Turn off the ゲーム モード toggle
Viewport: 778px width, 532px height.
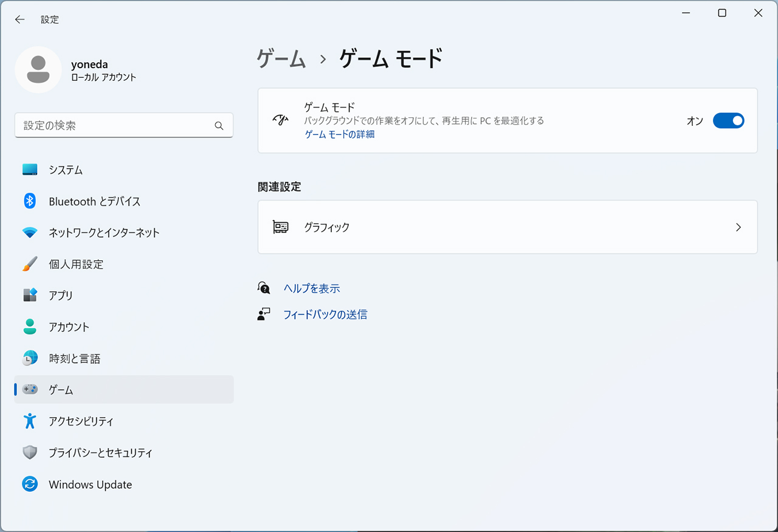coord(728,120)
